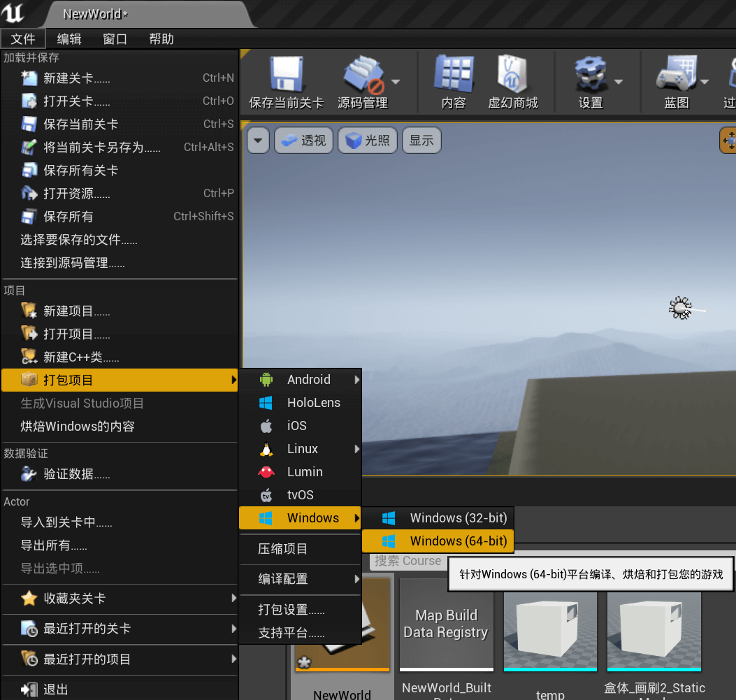
Task: Choose Save Current Level (保存当前关卡) in File menu
Action: [x=120, y=124]
